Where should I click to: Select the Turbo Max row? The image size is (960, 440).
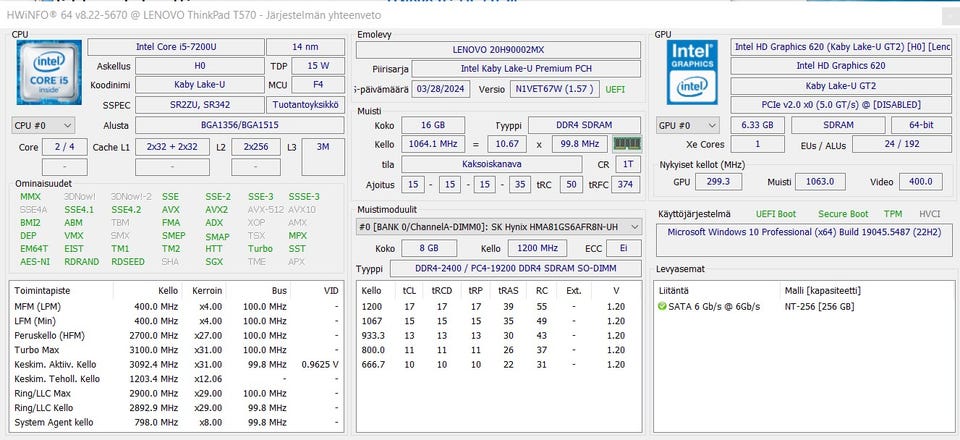point(177,350)
